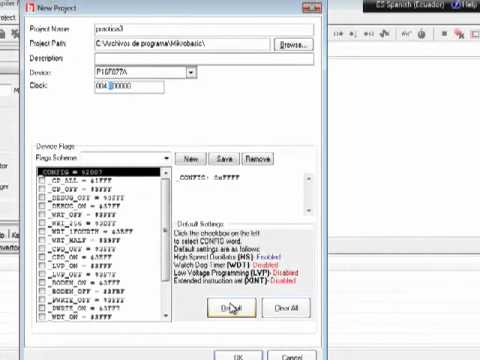Click the Cancel button

pyautogui.click(x=292, y=356)
